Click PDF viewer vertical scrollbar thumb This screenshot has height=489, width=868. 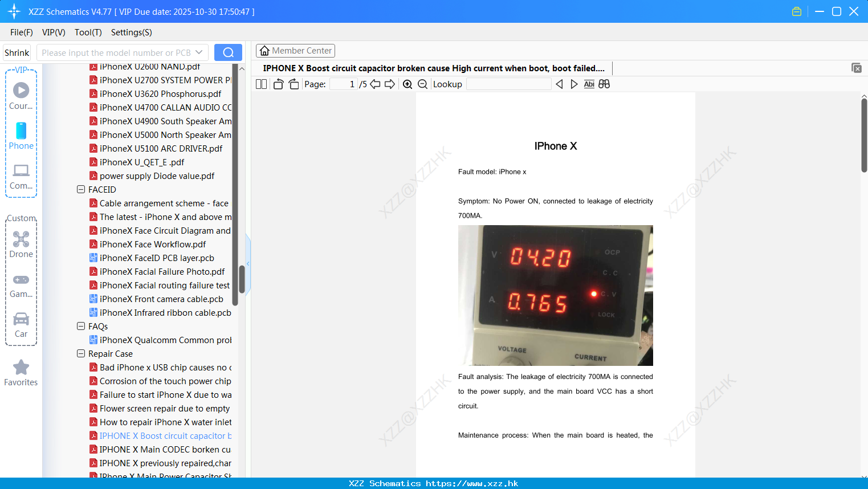[x=864, y=135]
